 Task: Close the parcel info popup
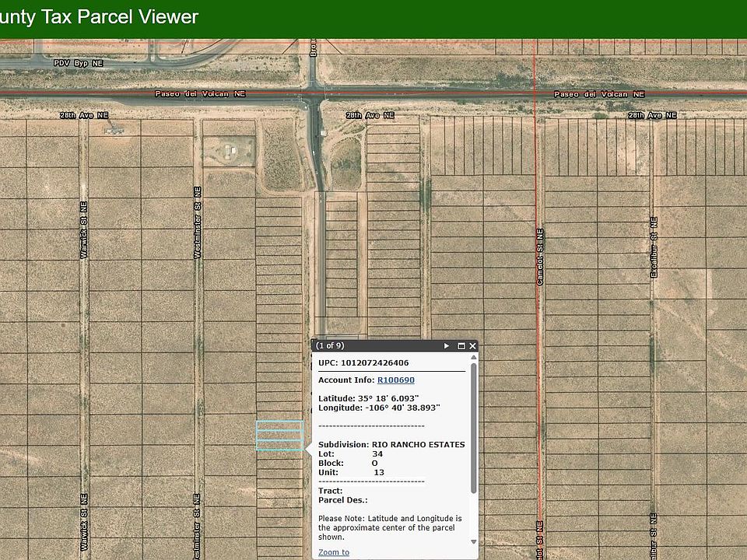[x=472, y=346]
